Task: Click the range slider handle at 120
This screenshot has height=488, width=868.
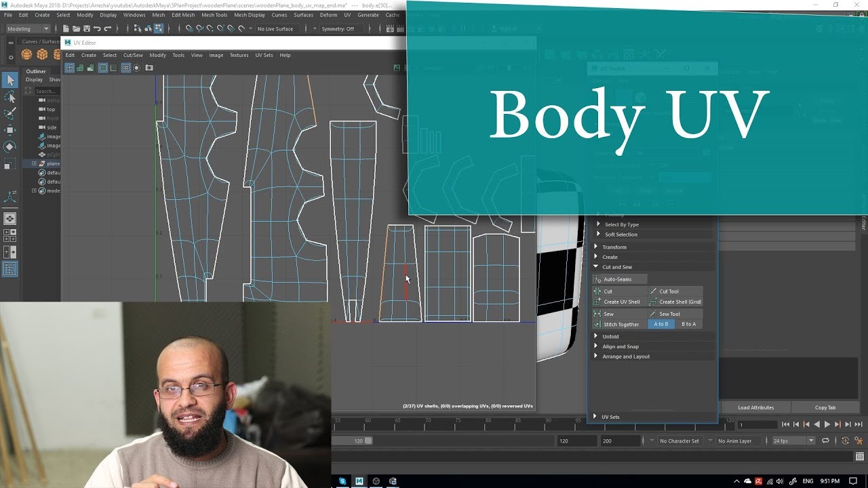Action: (x=369, y=441)
